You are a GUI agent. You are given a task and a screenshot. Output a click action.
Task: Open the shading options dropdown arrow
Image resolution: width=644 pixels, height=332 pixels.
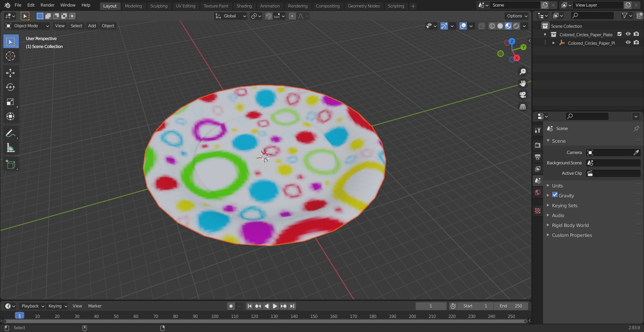click(524, 26)
